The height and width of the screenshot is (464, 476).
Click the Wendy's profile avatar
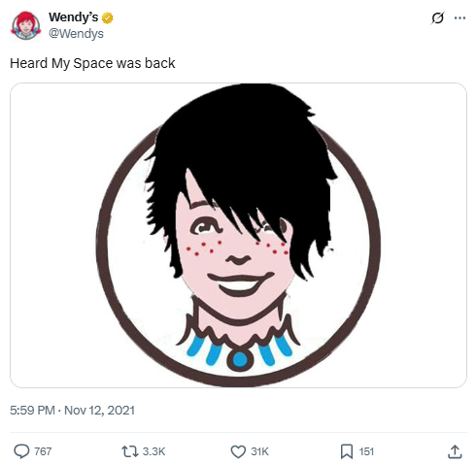(25, 25)
